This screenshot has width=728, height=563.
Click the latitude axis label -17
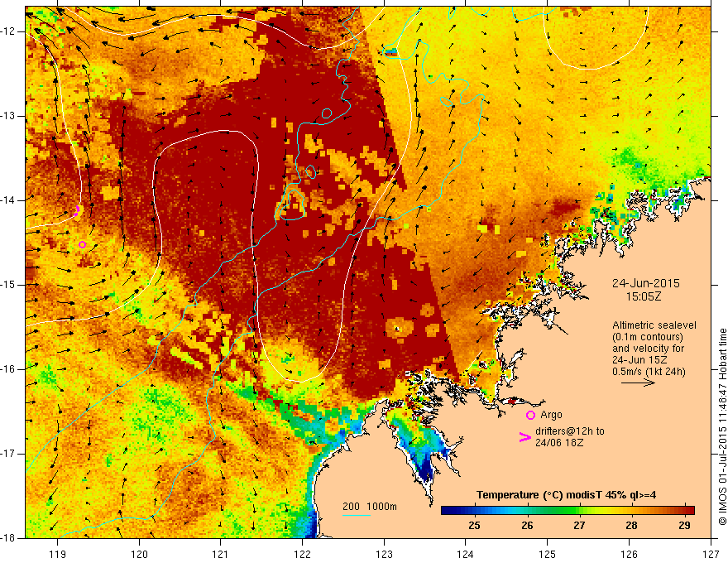8,454
